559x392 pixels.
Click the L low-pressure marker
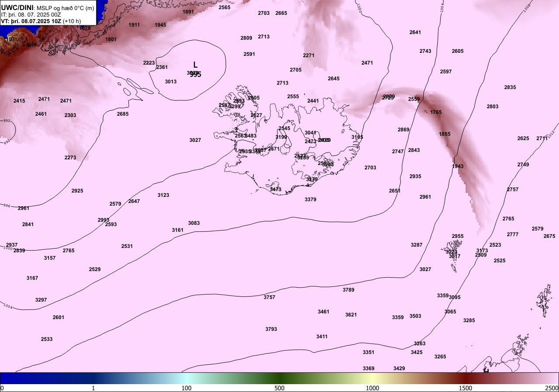195,65
